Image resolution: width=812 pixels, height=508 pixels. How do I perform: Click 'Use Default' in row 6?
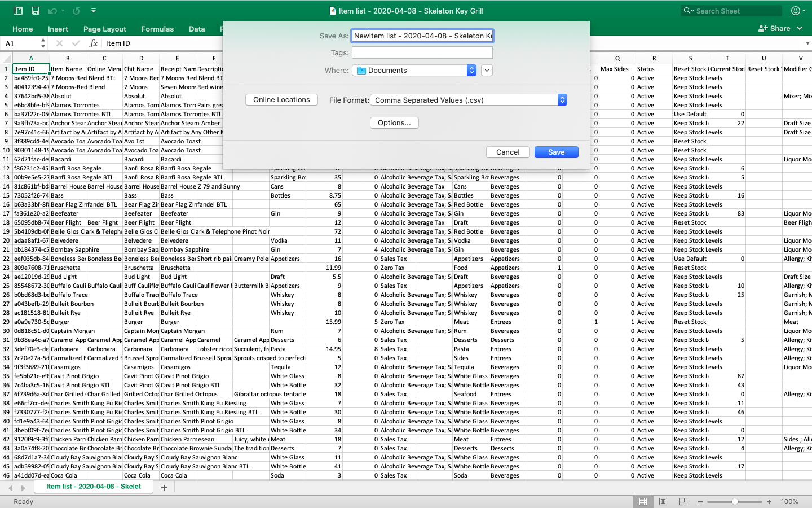point(690,114)
